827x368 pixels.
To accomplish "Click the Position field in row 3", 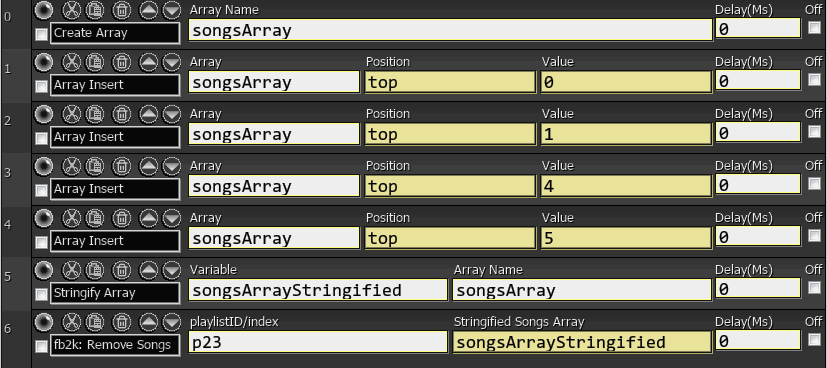I will [x=450, y=186].
